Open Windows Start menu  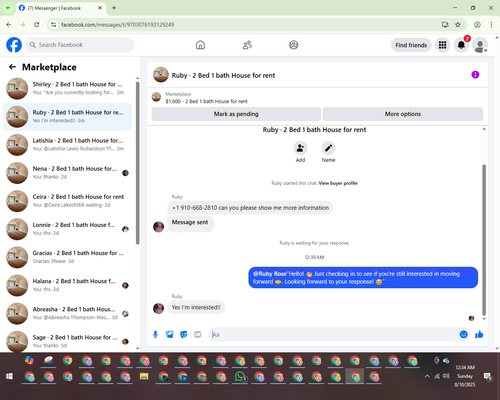point(9,376)
